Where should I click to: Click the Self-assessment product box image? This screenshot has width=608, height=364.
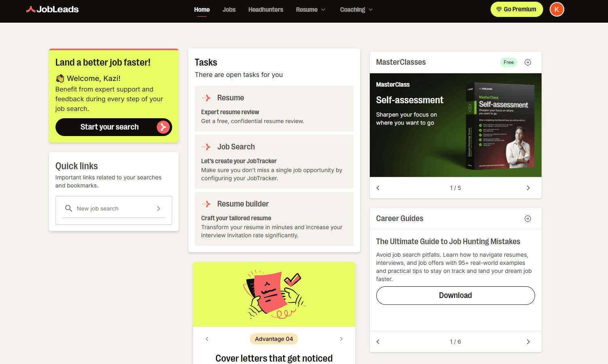point(501,126)
